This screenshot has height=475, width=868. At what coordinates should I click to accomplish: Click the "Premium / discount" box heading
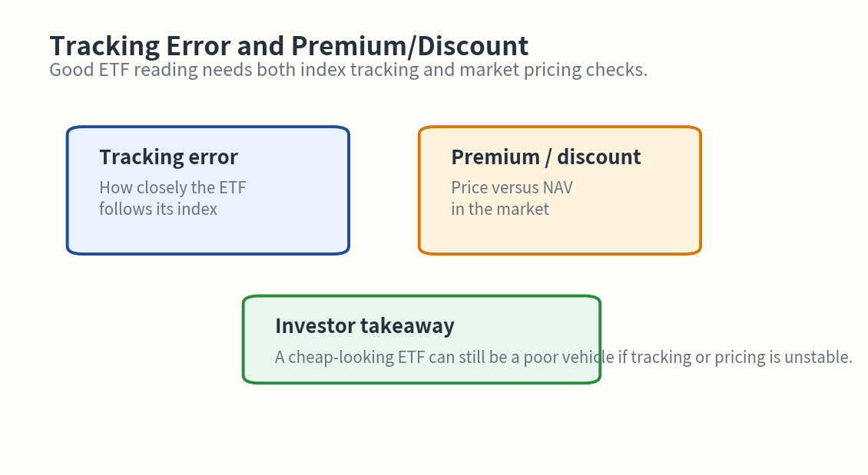[545, 157]
